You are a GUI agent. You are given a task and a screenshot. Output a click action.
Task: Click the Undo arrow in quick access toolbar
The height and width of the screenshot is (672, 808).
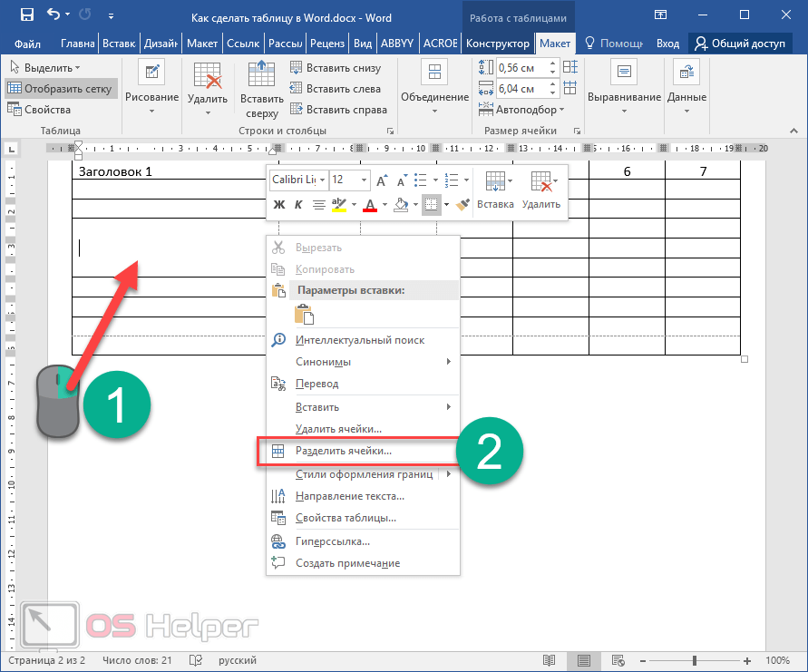(x=54, y=15)
